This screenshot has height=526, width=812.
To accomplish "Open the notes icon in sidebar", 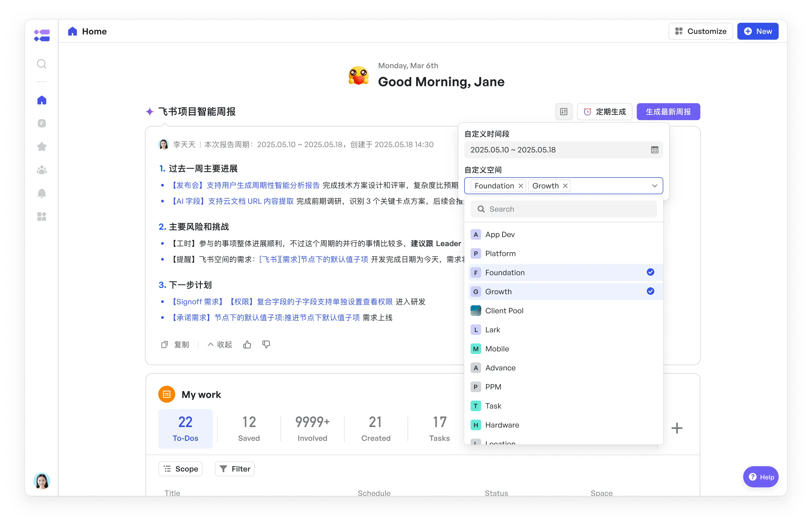I will coord(42,123).
